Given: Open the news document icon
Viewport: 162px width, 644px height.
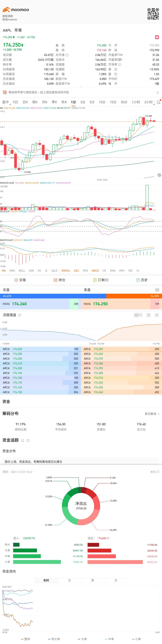Looking at the screenshot, I should [5, 92].
